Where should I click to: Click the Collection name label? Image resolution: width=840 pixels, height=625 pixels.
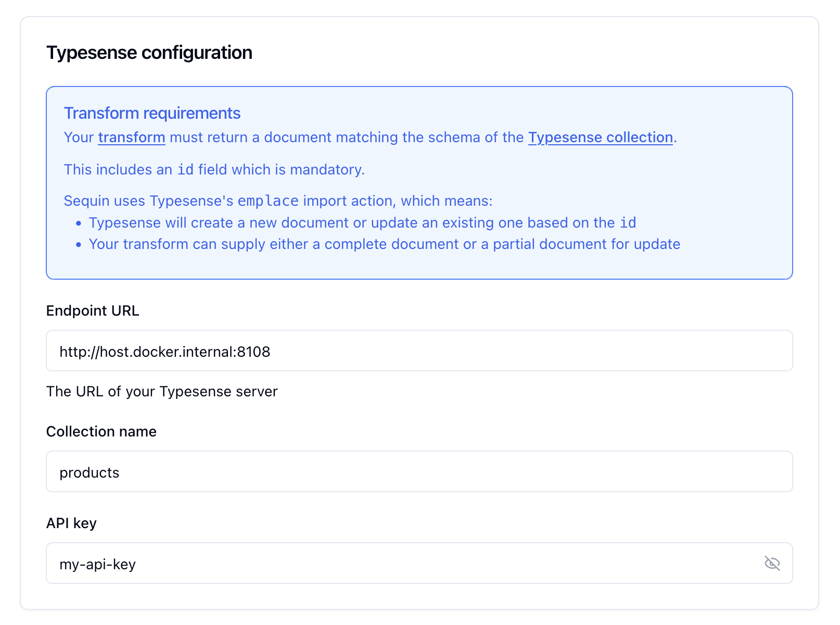pos(101,431)
